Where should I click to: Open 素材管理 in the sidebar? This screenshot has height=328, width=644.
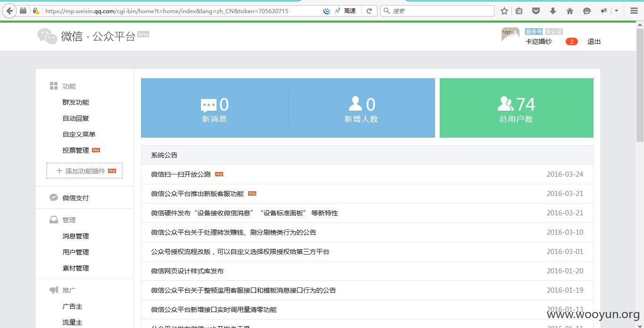tap(75, 268)
